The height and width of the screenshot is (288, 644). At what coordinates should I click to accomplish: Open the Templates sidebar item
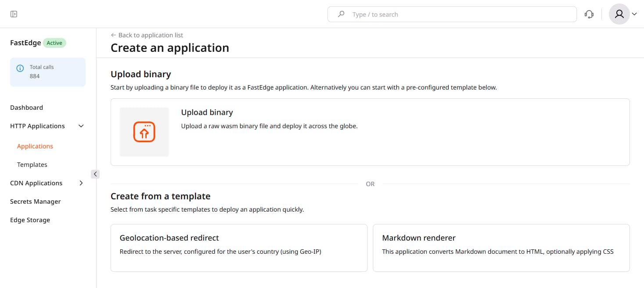pyautogui.click(x=32, y=165)
